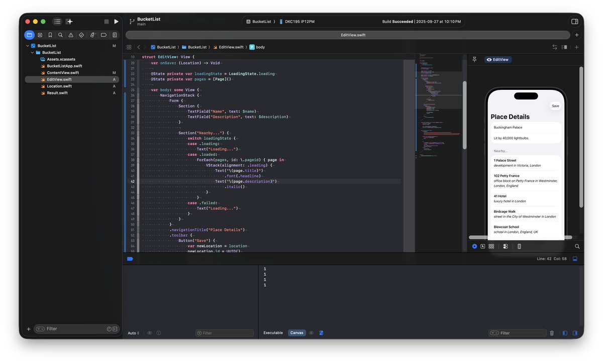This screenshot has height=364, width=603.
Task: Open the body symbol in jump bar
Action: click(257, 47)
